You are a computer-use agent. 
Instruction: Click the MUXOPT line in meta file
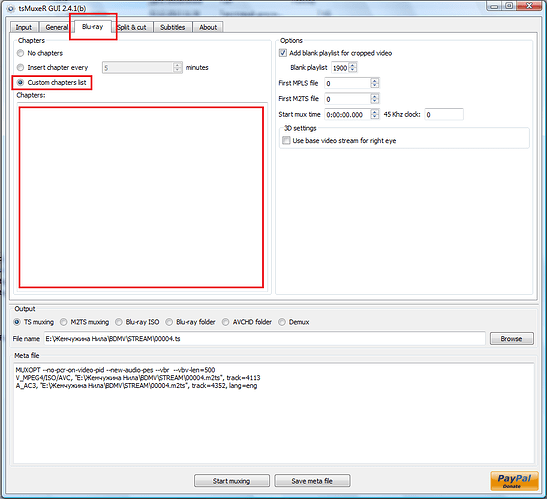point(115,370)
